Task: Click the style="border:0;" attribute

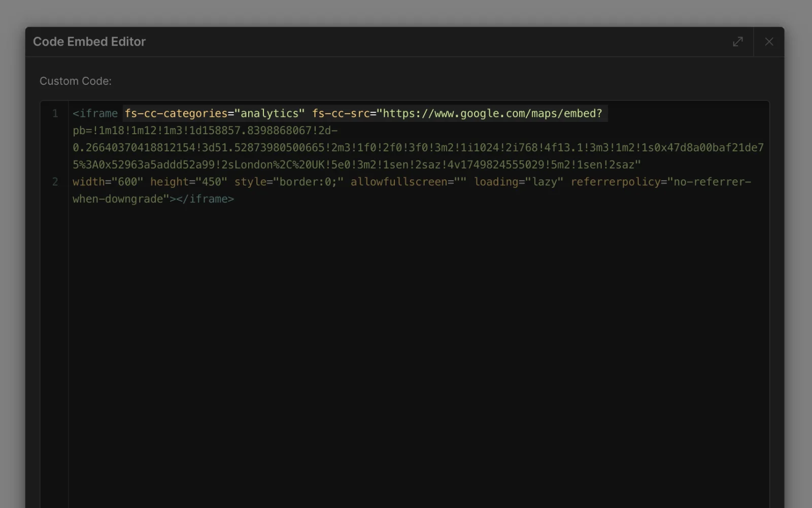Action: (289, 182)
